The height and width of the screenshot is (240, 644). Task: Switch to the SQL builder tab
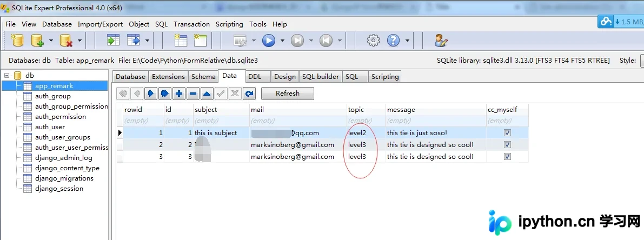point(321,76)
